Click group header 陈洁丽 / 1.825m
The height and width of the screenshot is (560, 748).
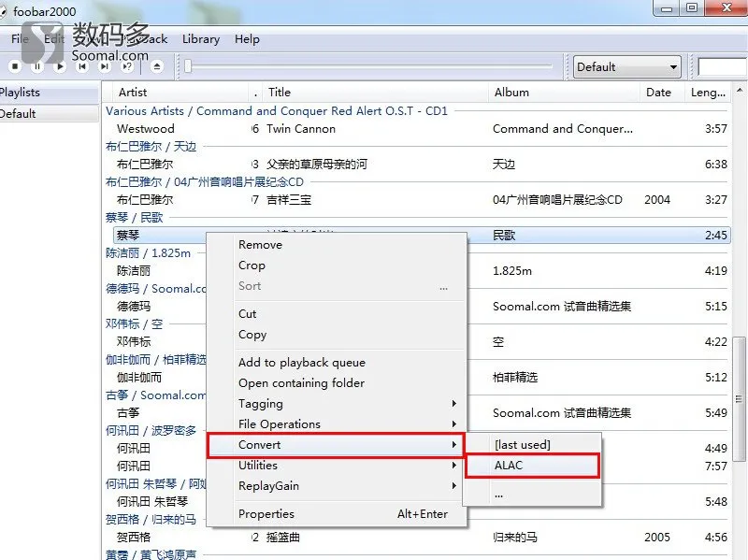pos(149,253)
